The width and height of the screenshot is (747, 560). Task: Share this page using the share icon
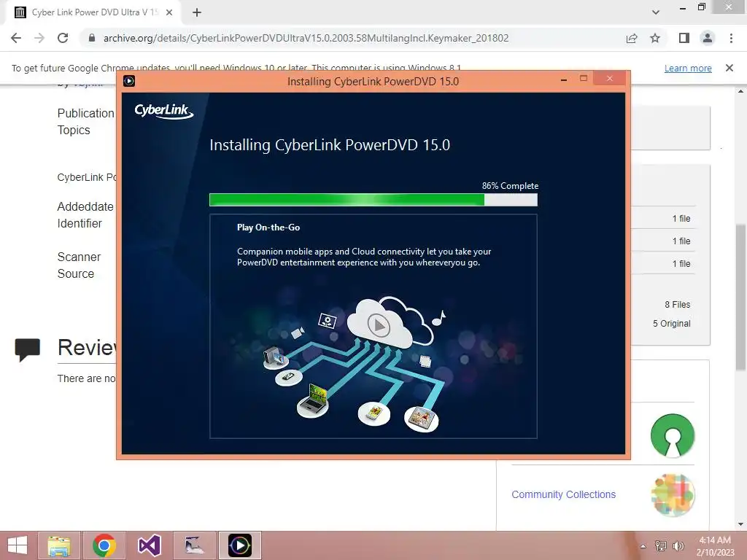coord(632,38)
